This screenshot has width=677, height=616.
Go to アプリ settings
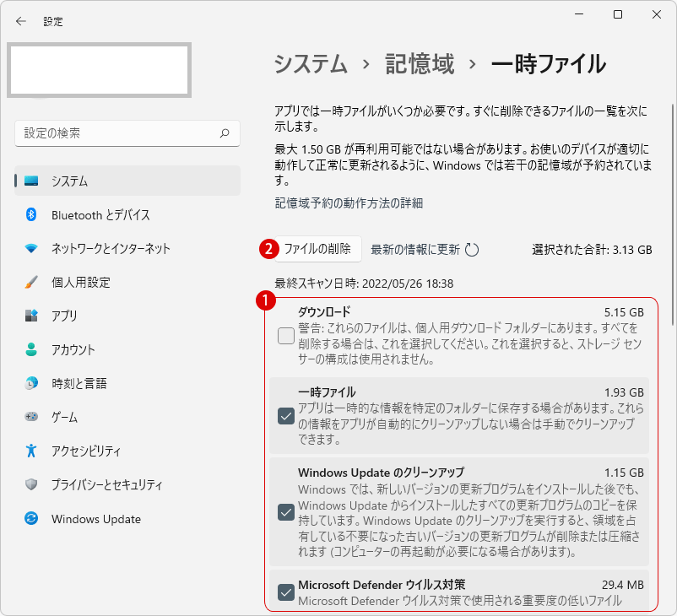coord(127,316)
